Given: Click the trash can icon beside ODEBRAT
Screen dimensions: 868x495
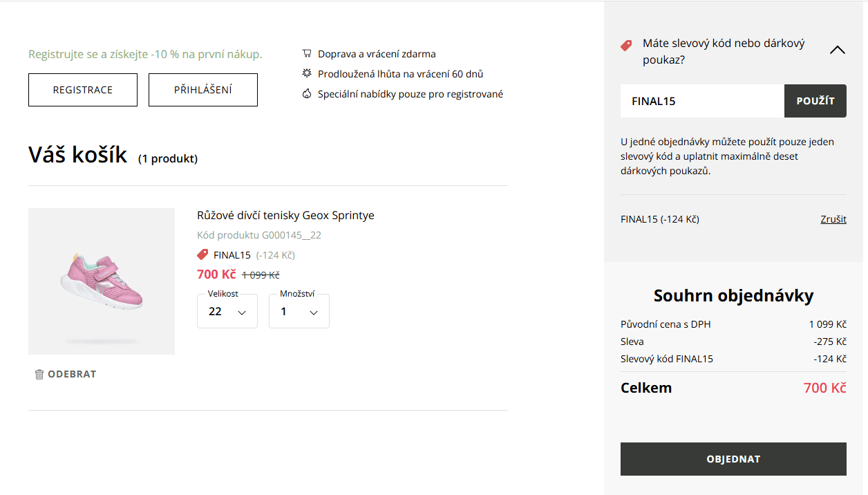Looking at the screenshot, I should coord(39,374).
